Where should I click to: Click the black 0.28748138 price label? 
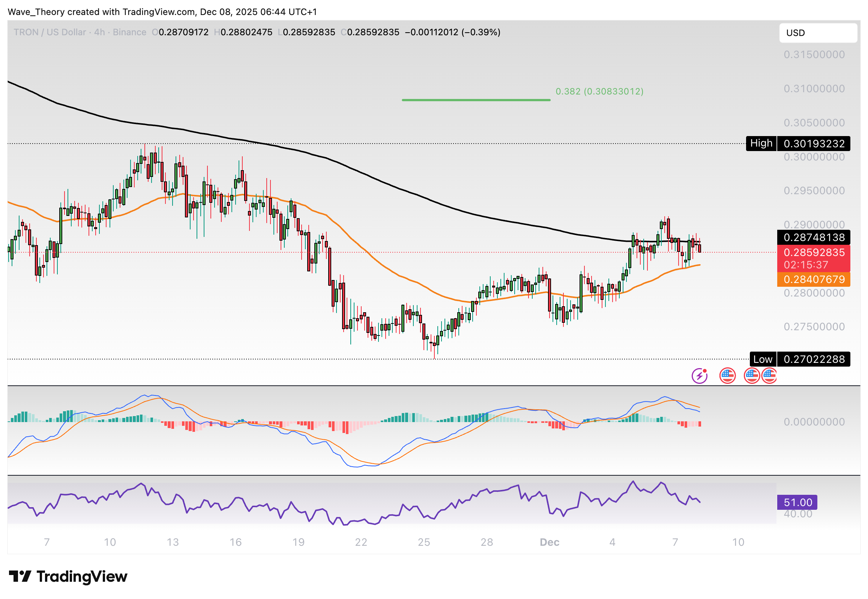(814, 237)
